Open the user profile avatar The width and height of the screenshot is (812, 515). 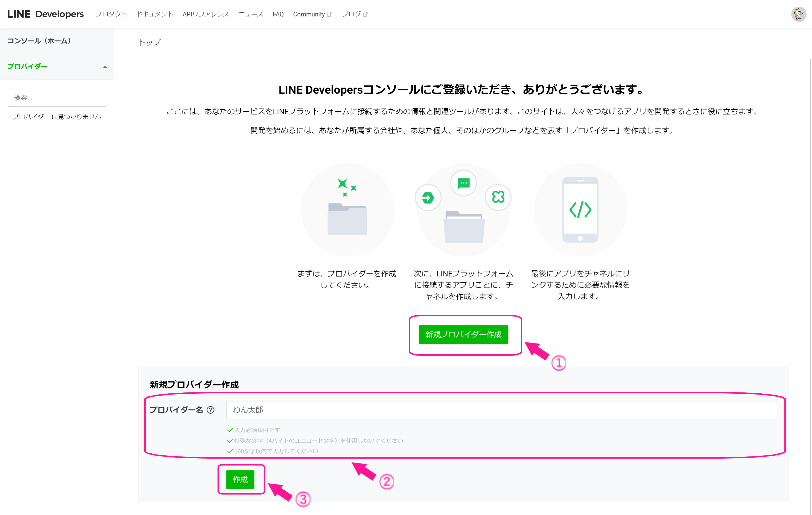coord(798,14)
